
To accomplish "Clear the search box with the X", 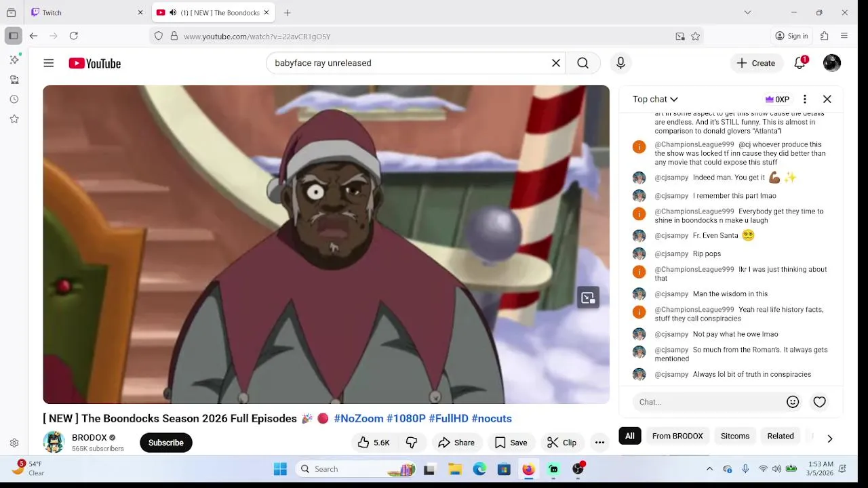I will pyautogui.click(x=556, y=63).
